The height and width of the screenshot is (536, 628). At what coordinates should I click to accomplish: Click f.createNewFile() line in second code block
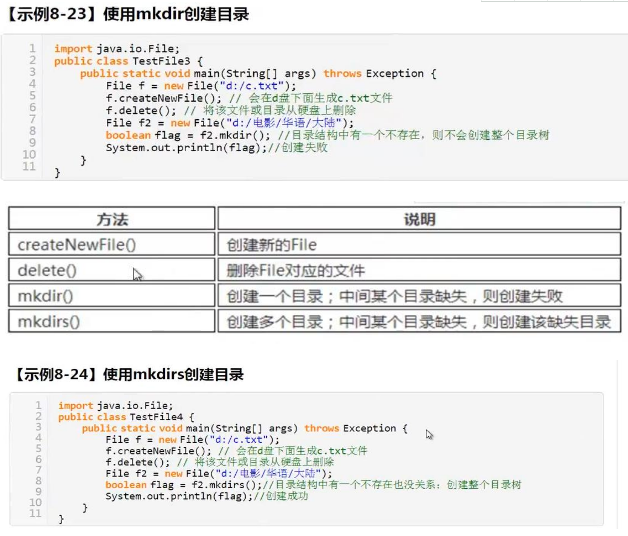click(x=236, y=451)
